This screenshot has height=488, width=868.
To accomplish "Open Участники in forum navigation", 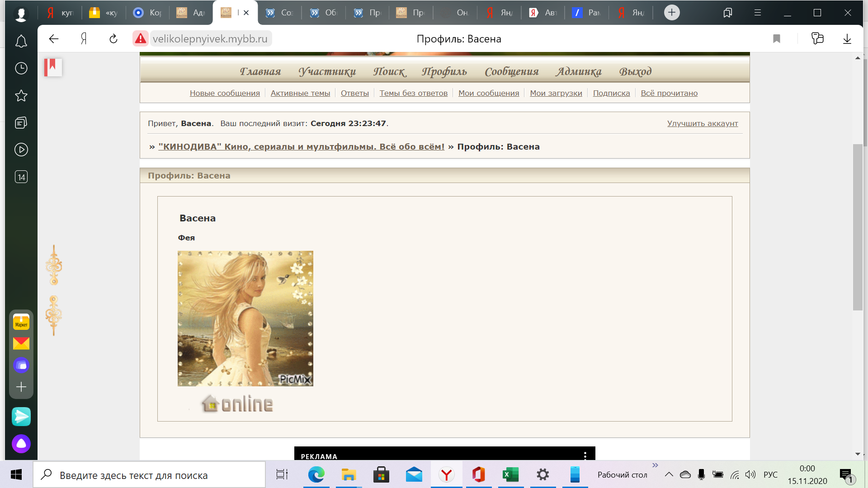I will pos(327,71).
